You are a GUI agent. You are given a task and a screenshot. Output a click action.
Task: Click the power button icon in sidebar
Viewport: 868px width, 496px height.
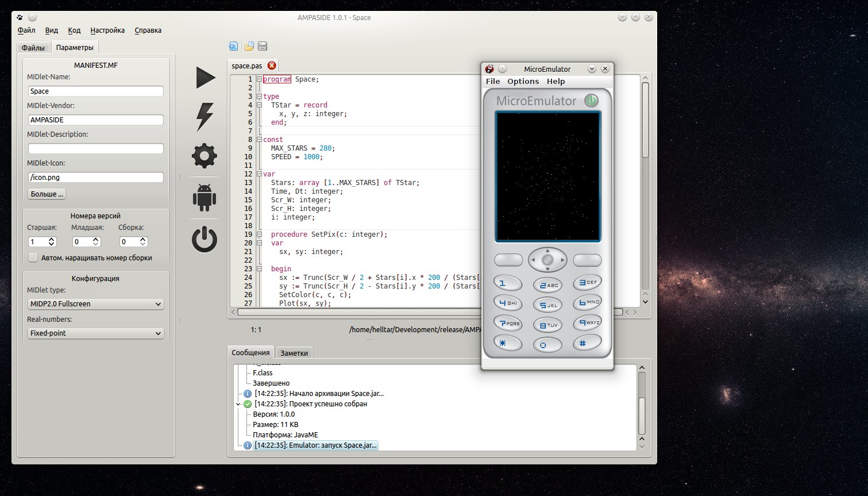205,240
